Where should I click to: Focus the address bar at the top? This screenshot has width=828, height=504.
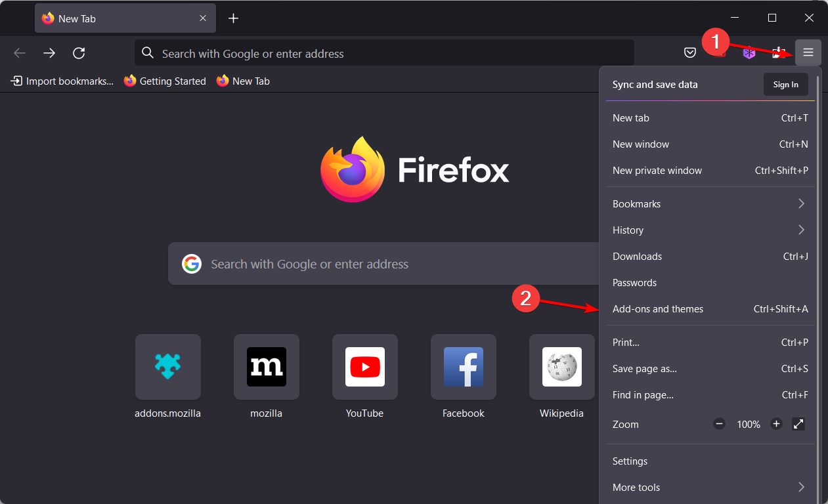(x=384, y=53)
